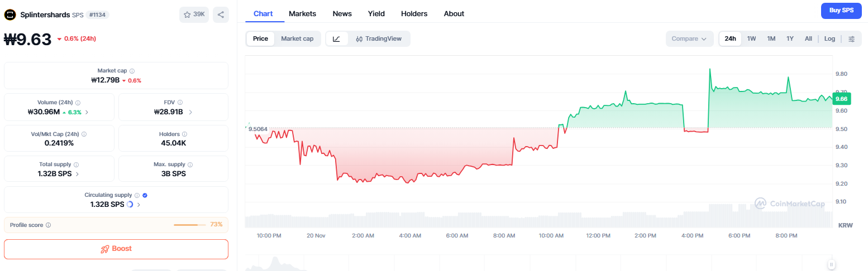Select 24h time range
Screen dimensions: 868x271
730,38
